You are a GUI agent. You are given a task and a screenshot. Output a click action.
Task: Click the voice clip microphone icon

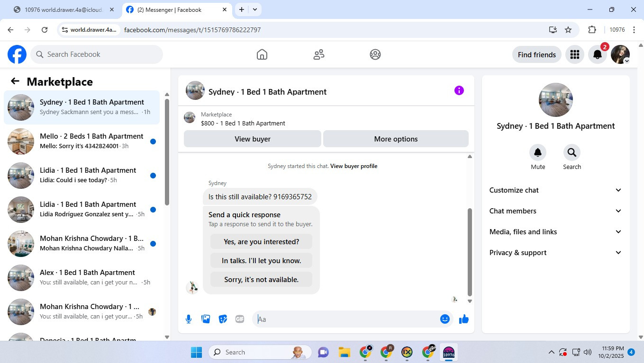tap(189, 319)
